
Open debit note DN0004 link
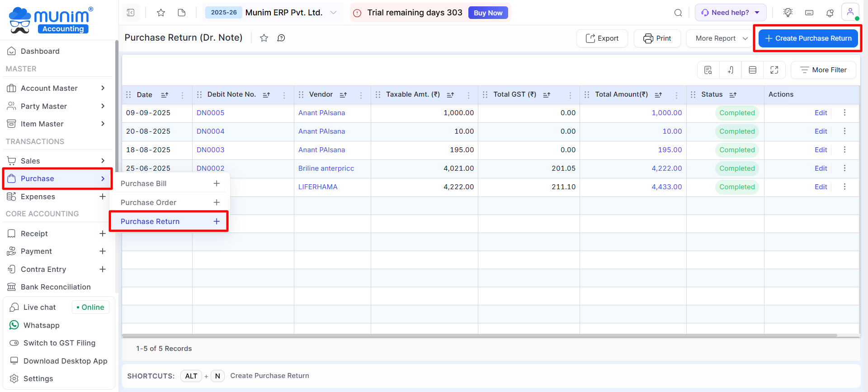pos(210,131)
